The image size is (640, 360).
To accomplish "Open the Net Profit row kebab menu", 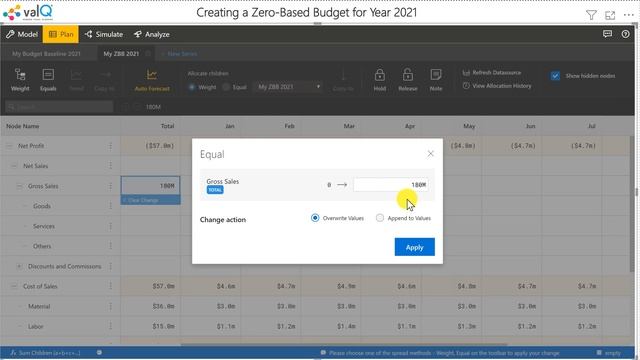I will point(110,146).
